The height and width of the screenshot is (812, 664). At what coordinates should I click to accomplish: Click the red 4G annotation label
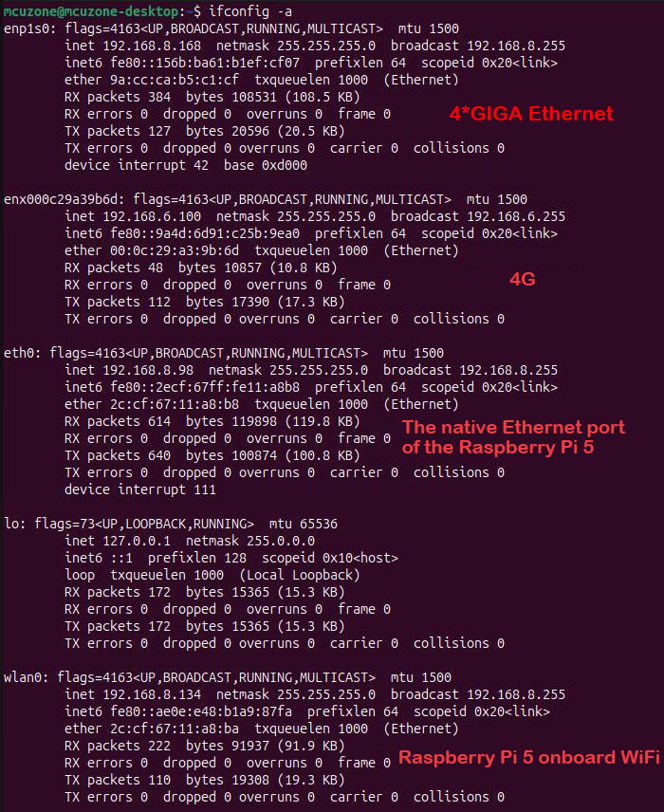[x=522, y=279]
